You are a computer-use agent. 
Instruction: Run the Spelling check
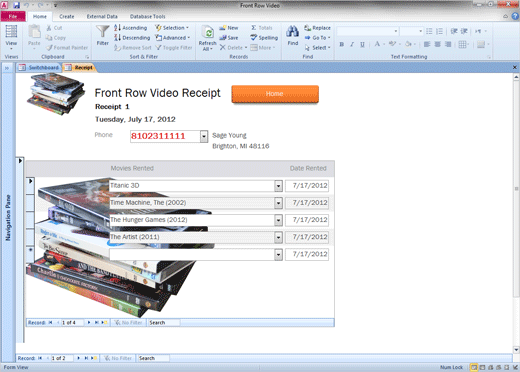point(264,38)
